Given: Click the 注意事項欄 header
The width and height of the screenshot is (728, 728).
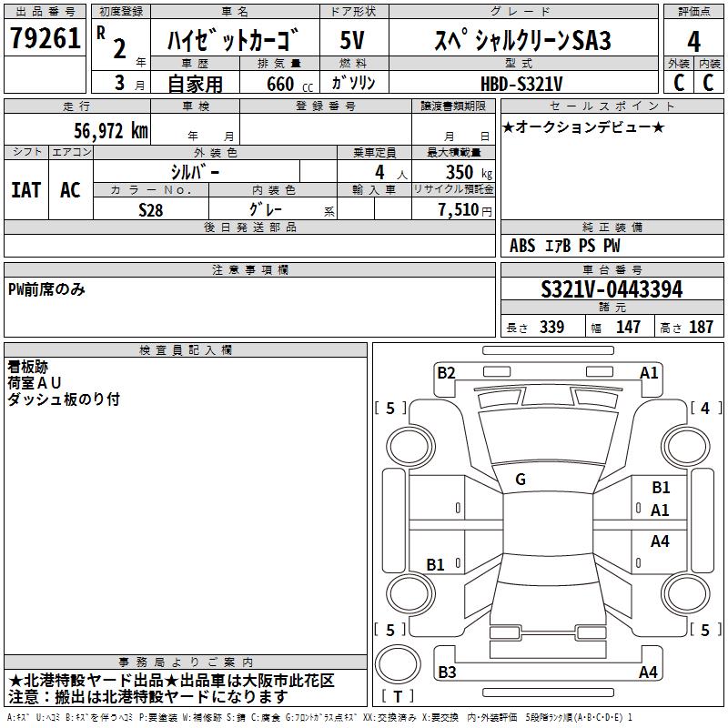Looking at the screenshot, I should pos(249,269).
